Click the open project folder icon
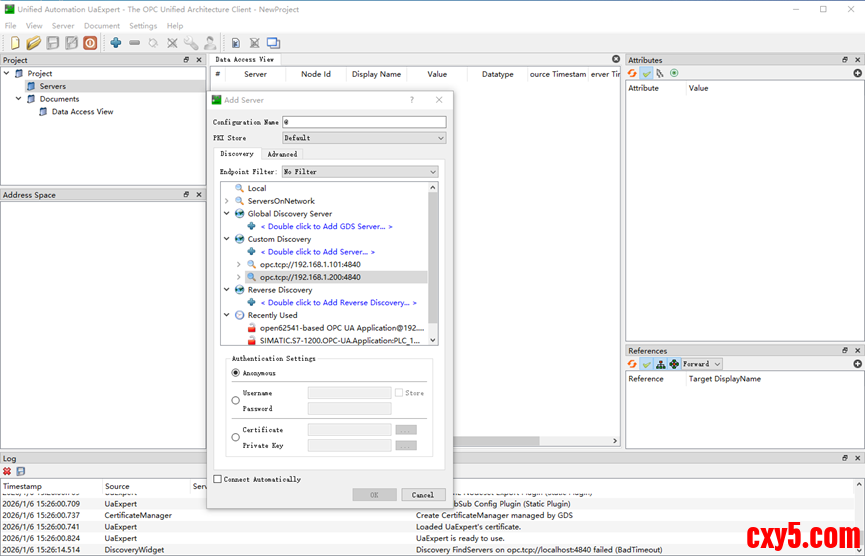The image size is (865, 556). (33, 43)
